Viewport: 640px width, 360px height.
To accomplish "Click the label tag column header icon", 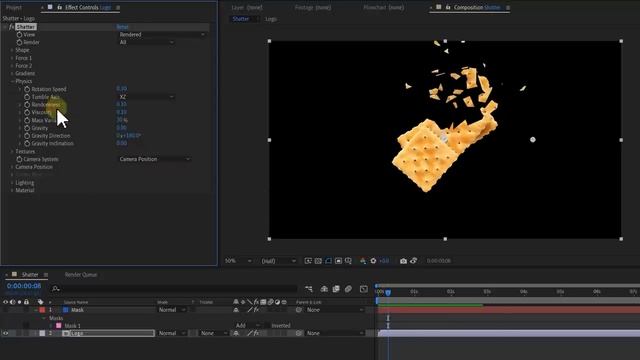I will pyautogui.click(x=40, y=302).
